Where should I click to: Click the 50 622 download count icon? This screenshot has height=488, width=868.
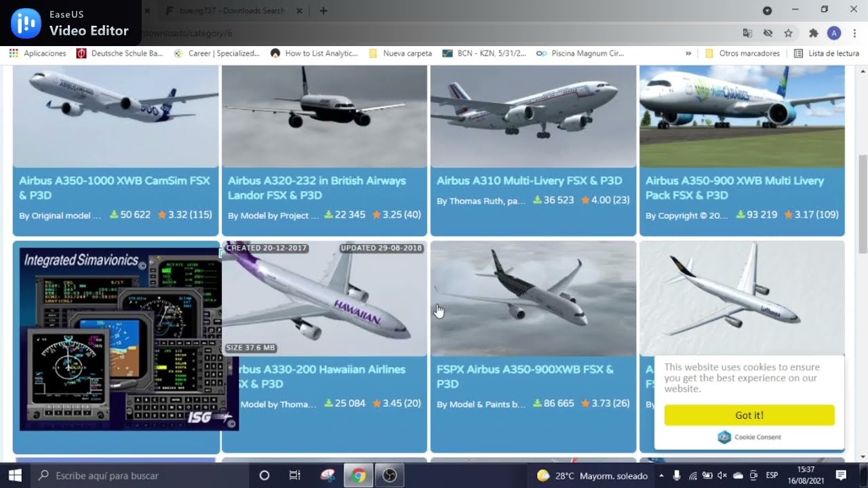[x=114, y=215]
